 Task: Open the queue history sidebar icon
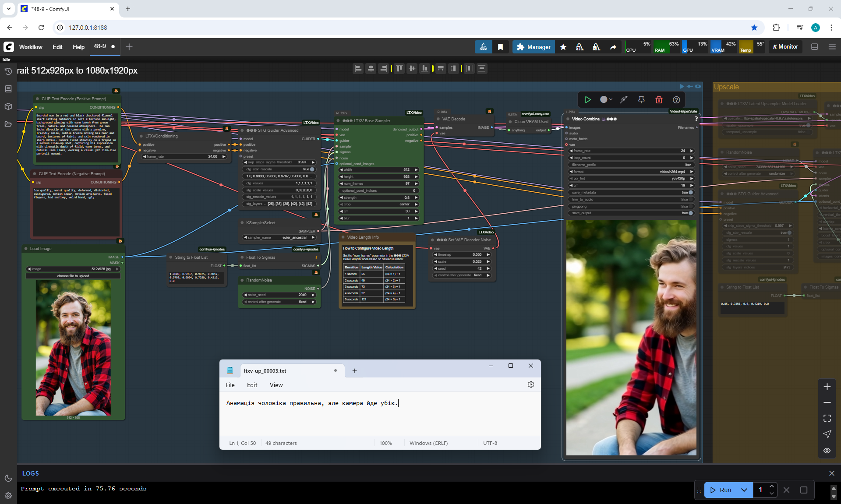pyautogui.click(x=8, y=71)
